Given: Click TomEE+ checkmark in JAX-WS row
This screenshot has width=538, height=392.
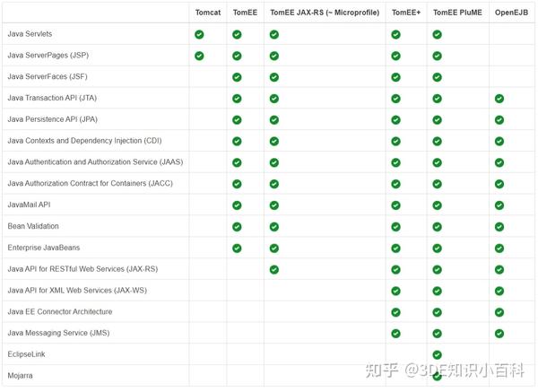Looking at the screenshot, I should [x=395, y=291].
